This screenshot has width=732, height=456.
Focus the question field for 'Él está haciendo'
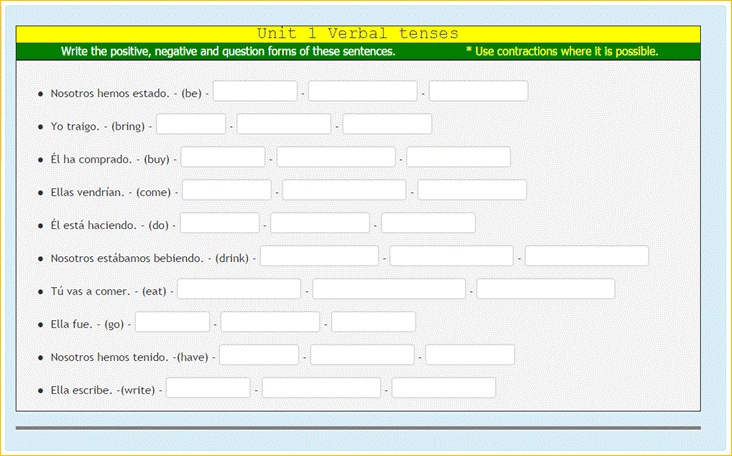(428, 224)
